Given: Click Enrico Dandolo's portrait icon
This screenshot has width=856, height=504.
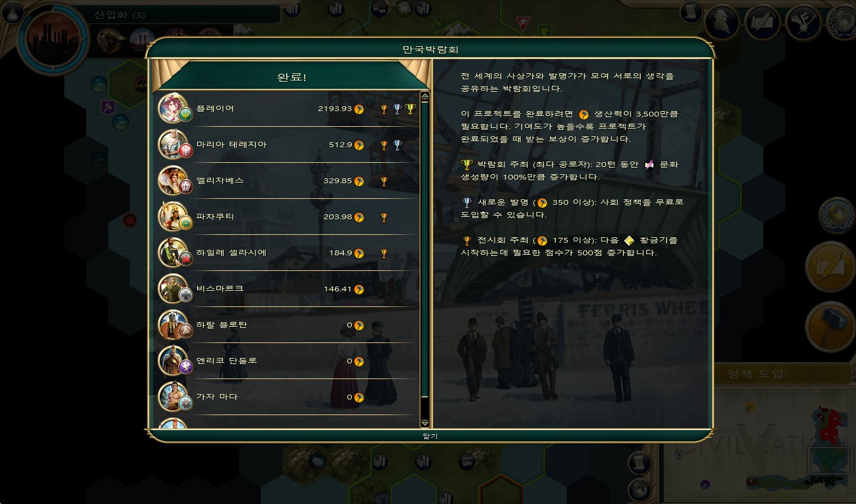Looking at the screenshot, I should click(x=174, y=361).
